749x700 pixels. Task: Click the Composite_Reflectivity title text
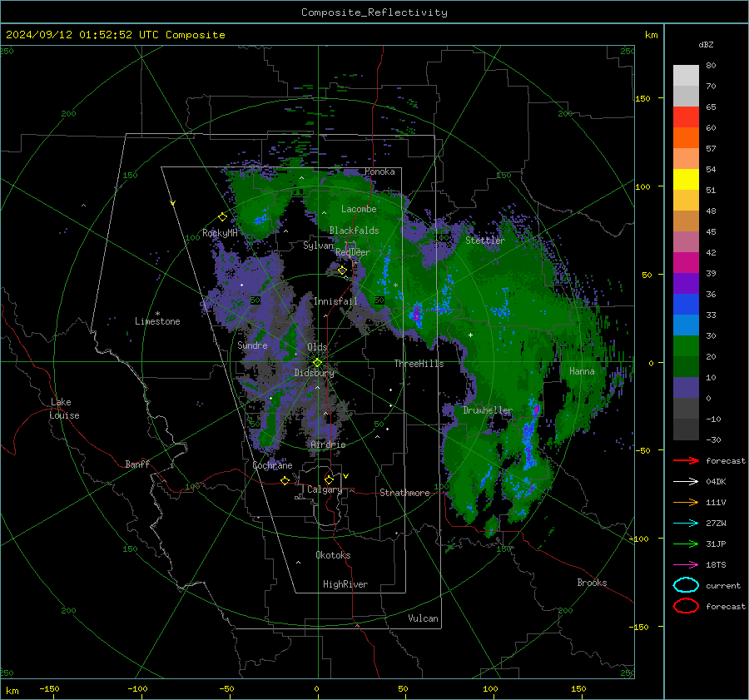tap(374, 12)
